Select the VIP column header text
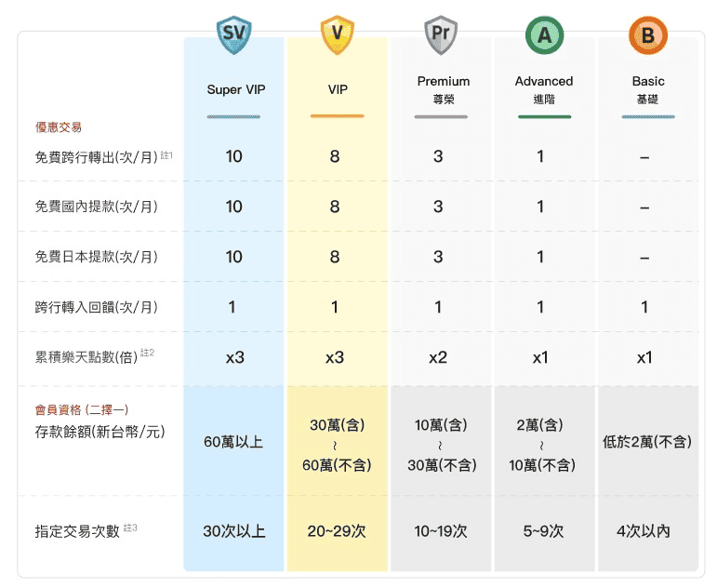This screenshot has width=717, height=588. coord(338,89)
